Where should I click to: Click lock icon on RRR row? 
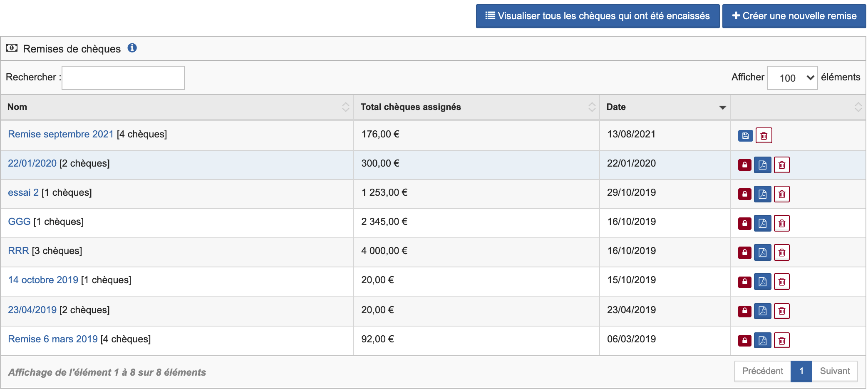[744, 252]
